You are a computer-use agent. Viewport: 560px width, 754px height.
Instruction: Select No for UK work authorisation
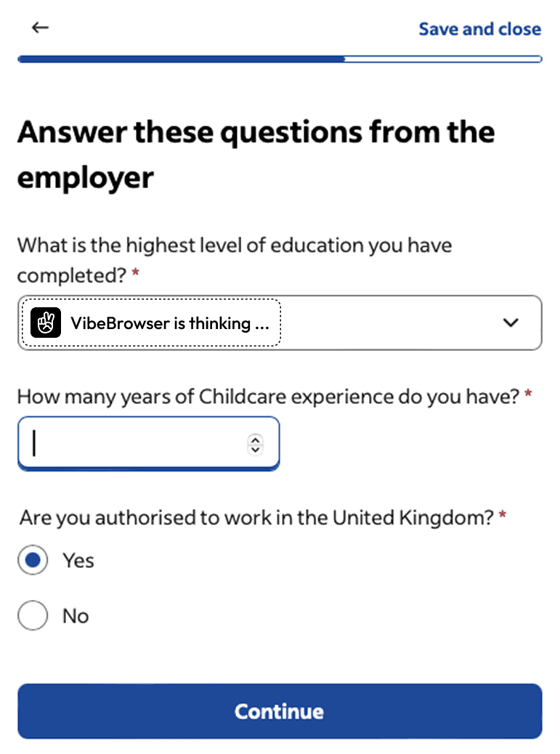32,615
